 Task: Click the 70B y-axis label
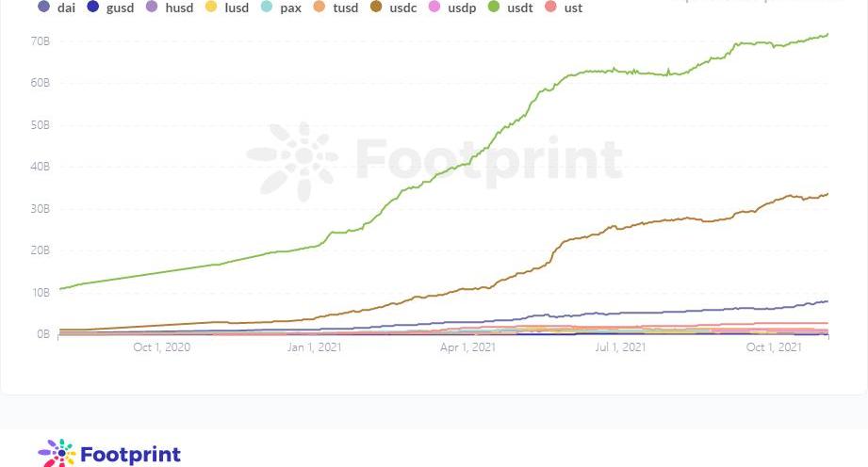pos(41,41)
